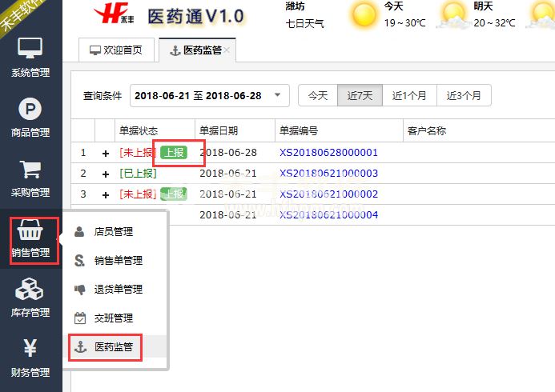Click green 上报 button in row 1
Viewport: 555px width, 392px height.
[x=174, y=152]
